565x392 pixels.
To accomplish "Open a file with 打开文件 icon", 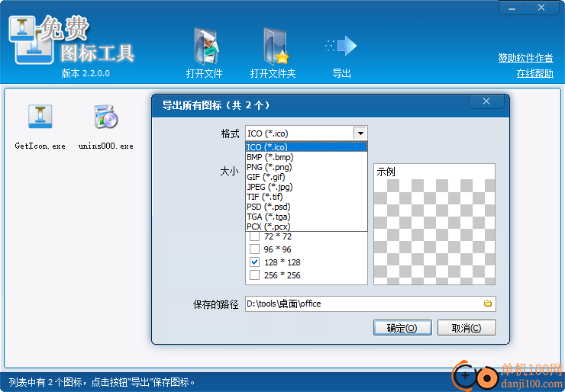I will click(x=206, y=47).
